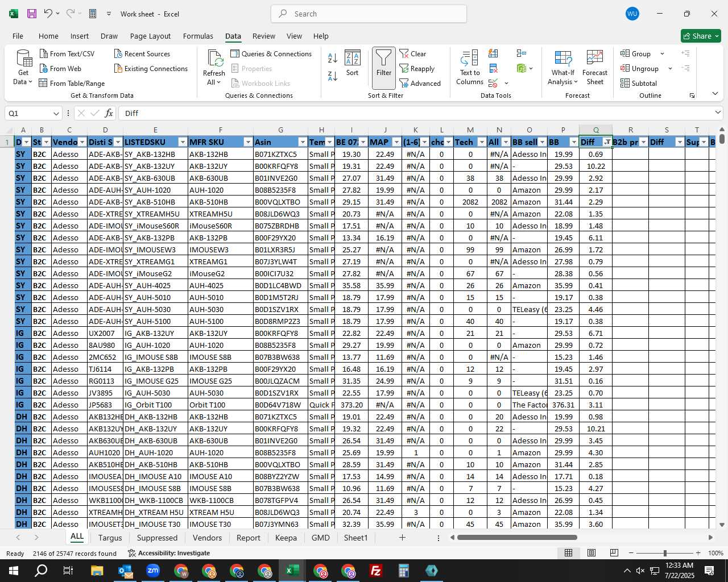Click Text to Columns

(x=470, y=67)
